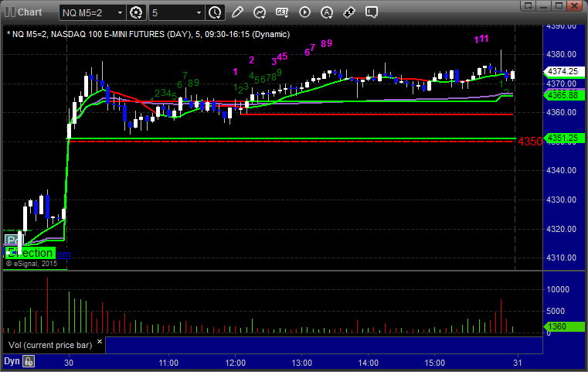Click the Chart window title text
Viewport: 588px width, 372px height.
point(29,12)
